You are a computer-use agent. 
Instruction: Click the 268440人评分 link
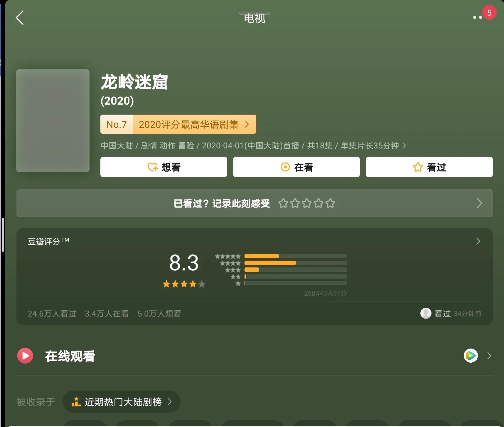[x=326, y=293]
